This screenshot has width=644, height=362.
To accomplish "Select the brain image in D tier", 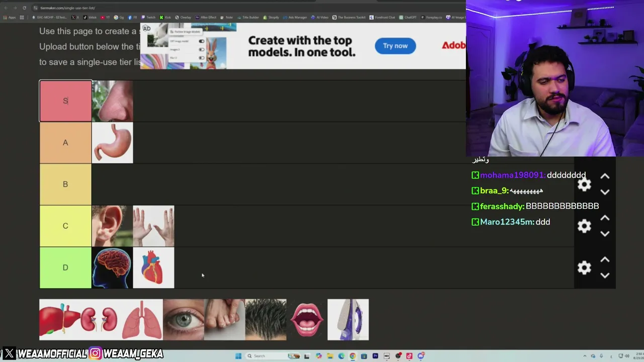I will [112, 267].
